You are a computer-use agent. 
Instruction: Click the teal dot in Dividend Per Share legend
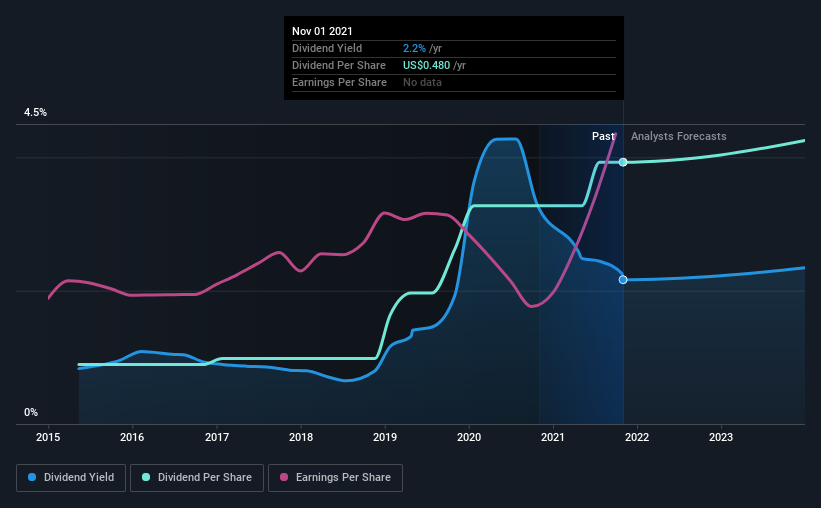pyautogui.click(x=146, y=477)
